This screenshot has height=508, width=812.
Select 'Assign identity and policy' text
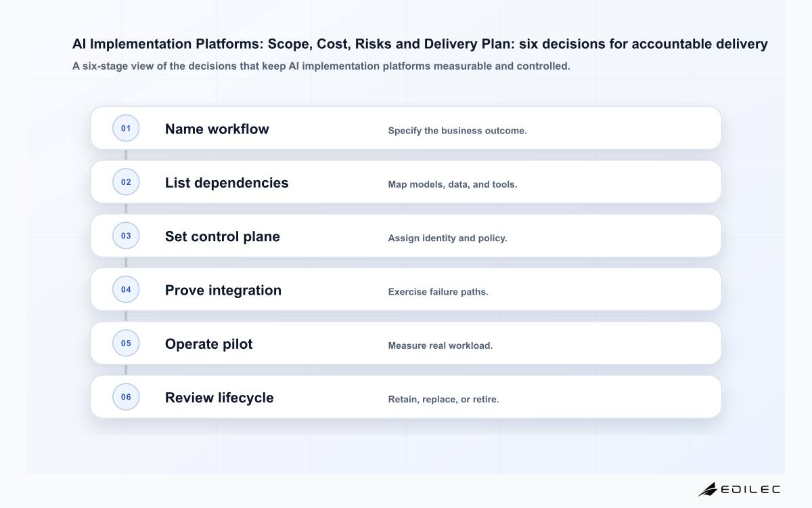(x=447, y=238)
